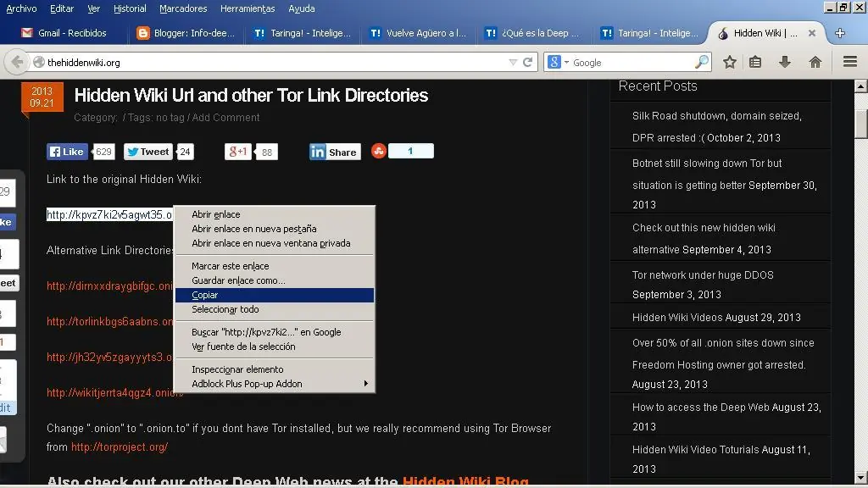Image resolution: width=868 pixels, height=488 pixels.
Task: Select Copiar in the context menu
Action: click(x=275, y=295)
